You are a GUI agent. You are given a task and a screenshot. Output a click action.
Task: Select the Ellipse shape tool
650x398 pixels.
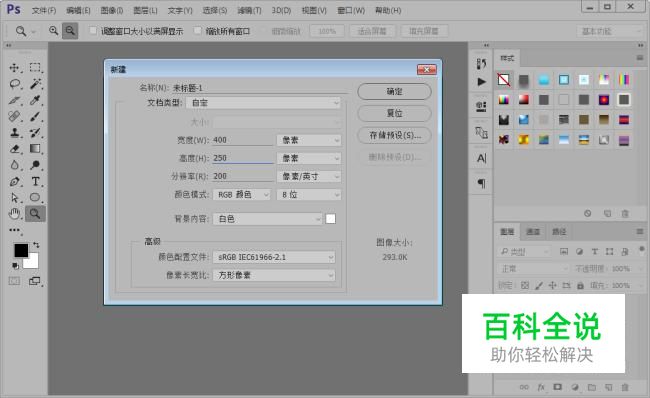35,198
